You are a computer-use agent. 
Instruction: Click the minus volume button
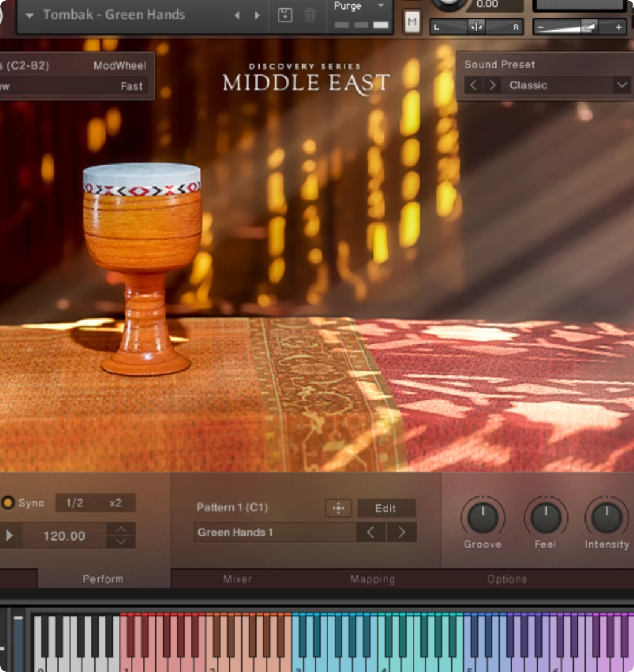[x=541, y=27]
